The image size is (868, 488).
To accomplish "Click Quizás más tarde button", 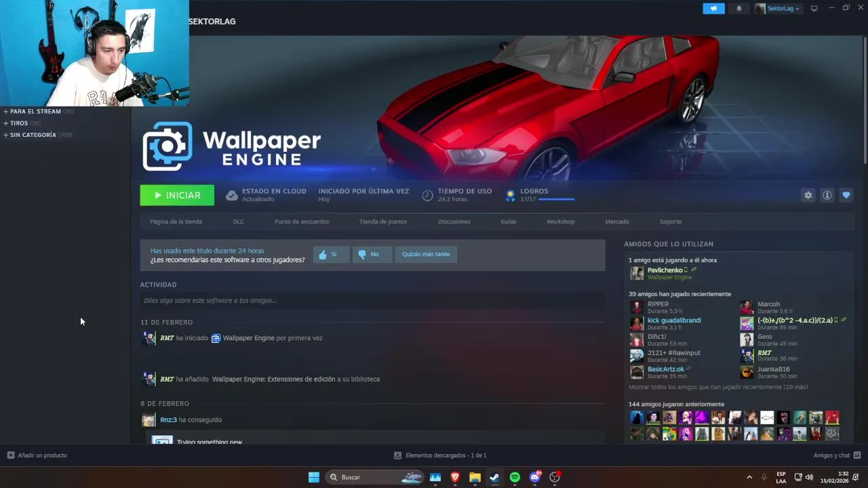I will [x=426, y=254].
